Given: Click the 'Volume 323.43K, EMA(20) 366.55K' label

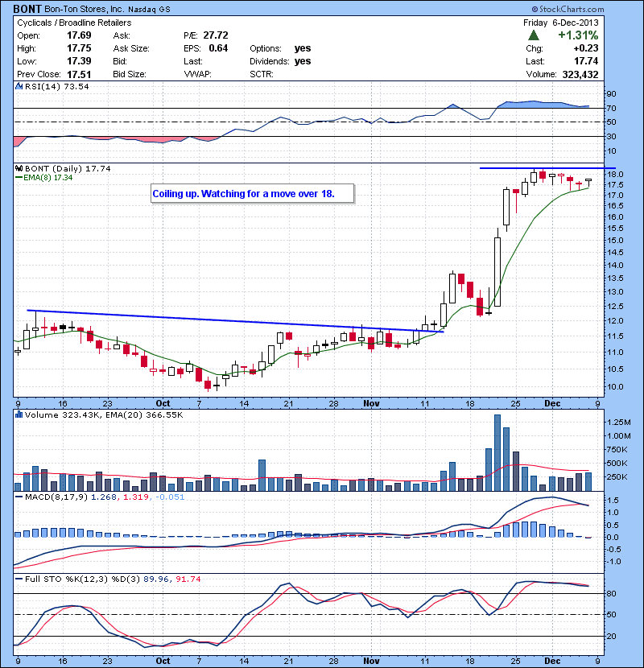Looking at the screenshot, I should pyautogui.click(x=104, y=415).
